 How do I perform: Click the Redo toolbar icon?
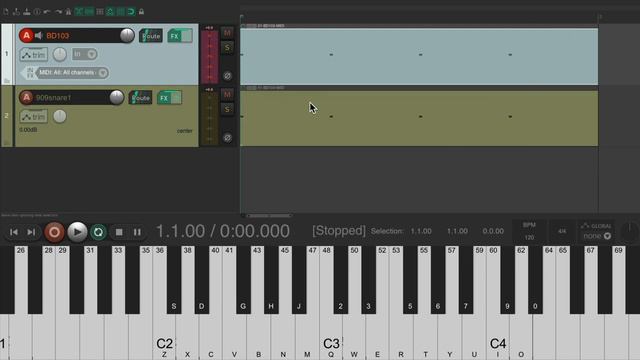coord(58,12)
